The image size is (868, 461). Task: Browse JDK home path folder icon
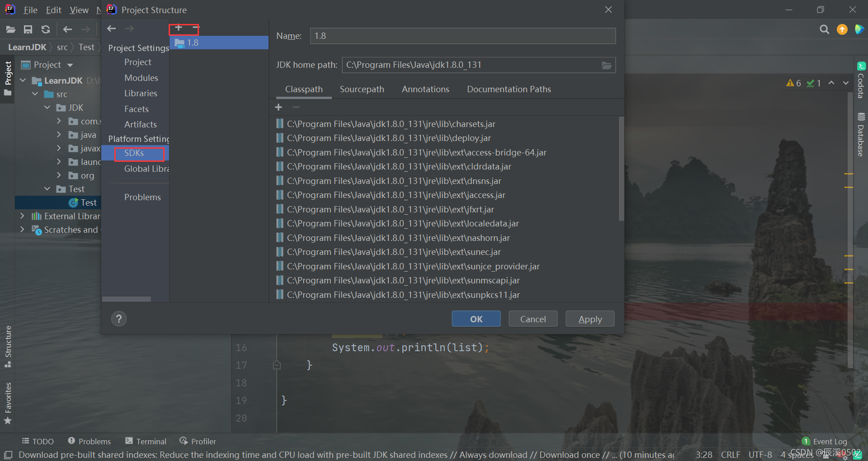pyautogui.click(x=607, y=66)
